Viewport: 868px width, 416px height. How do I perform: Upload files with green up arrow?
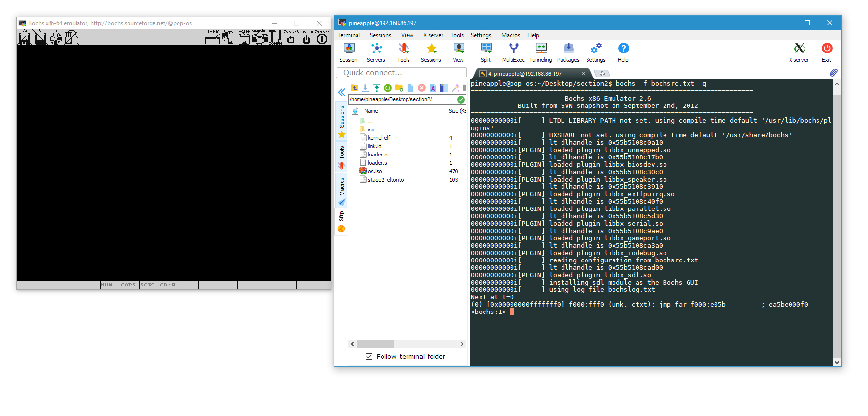pos(377,88)
